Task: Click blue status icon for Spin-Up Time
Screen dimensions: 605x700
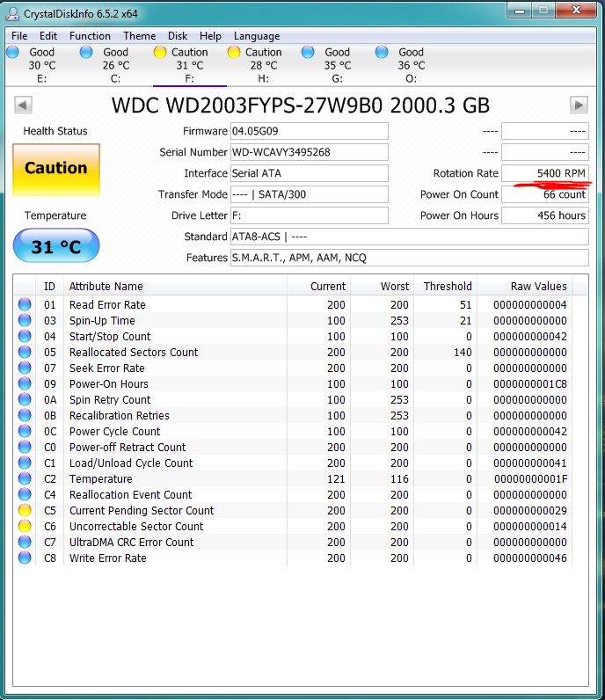Action: pyautogui.click(x=25, y=320)
